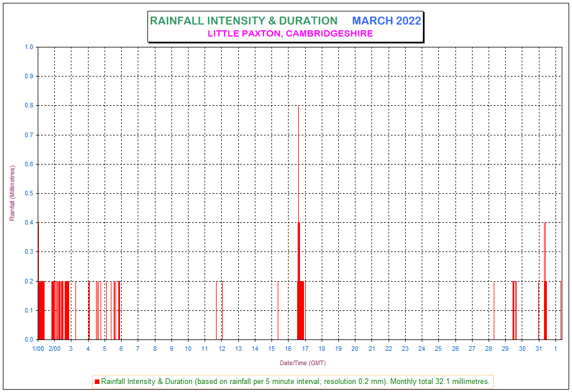The image size is (572, 392).
Task: Click the x-axis date label 16
Action: click(x=288, y=349)
